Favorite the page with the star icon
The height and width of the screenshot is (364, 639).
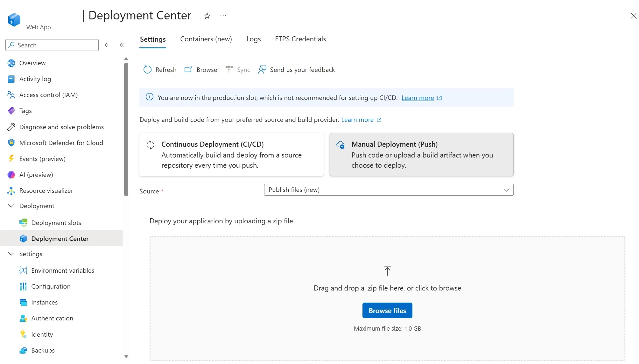tap(207, 16)
